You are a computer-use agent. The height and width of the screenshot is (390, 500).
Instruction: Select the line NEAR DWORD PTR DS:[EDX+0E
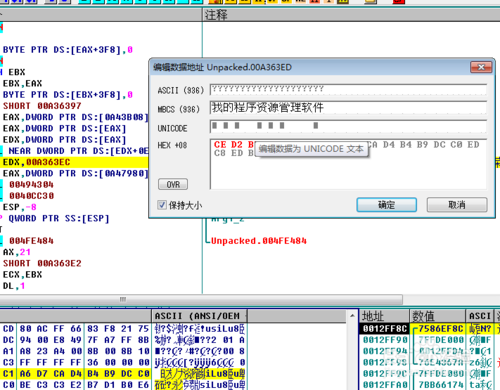pyautogui.click(x=78, y=151)
